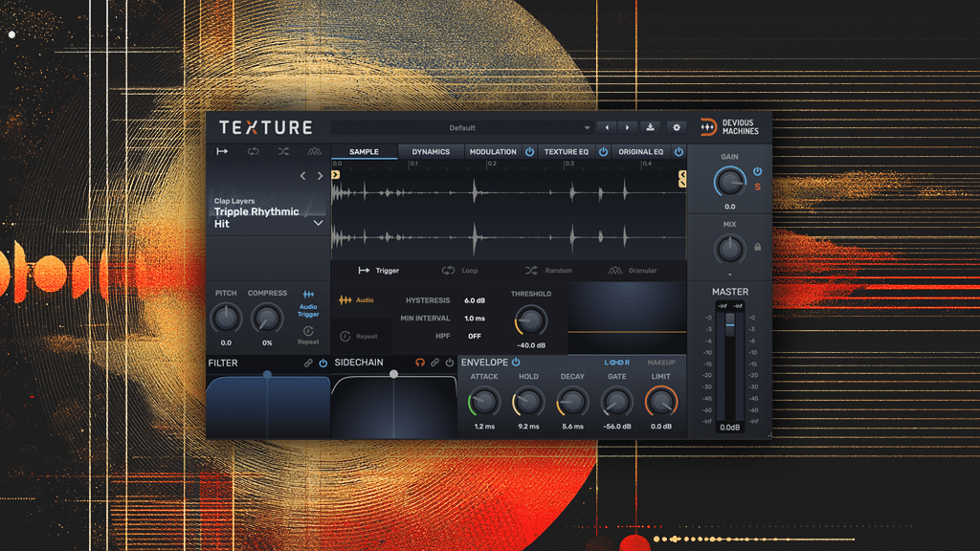The width and height of the screenshot is (980, 551).
Task: Load previous preset arrow button
Action: pyautogui.click(x=606, y=127)
